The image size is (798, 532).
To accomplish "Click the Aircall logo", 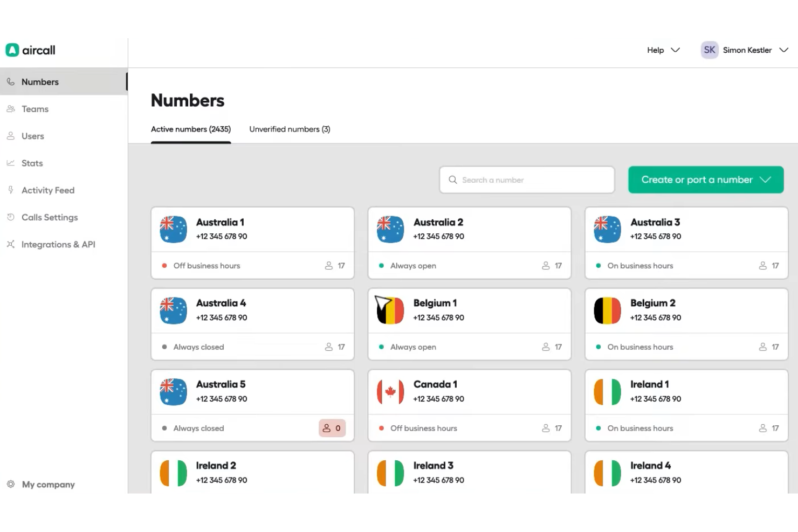I will click(30, 50).
